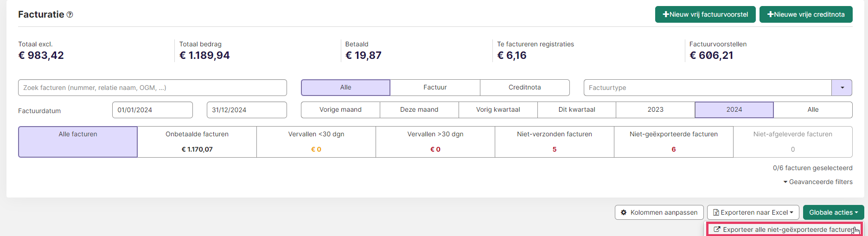Click Kolommen aanpassen gear button
868x236 pixels.
tap(659, 212)
